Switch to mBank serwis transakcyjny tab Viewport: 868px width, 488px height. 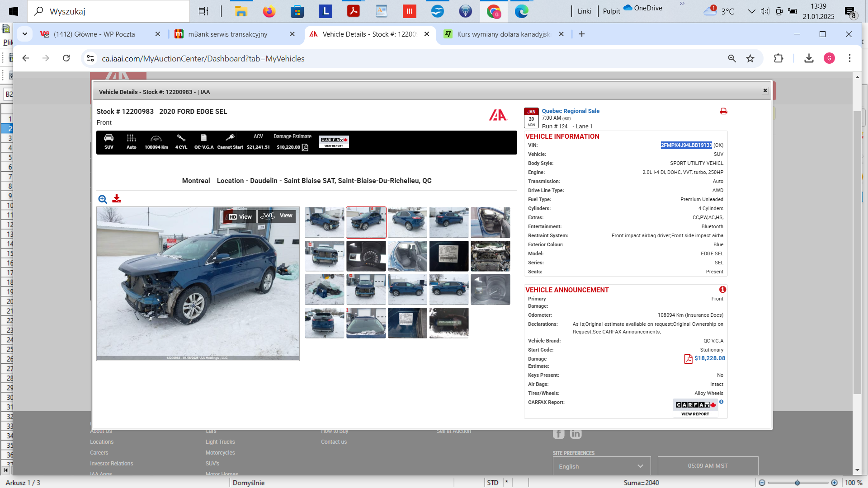click(x=228, y=34)
